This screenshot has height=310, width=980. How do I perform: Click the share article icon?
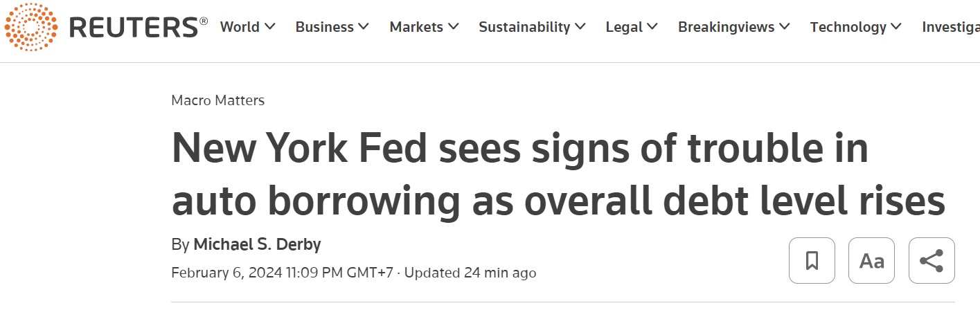932,260
